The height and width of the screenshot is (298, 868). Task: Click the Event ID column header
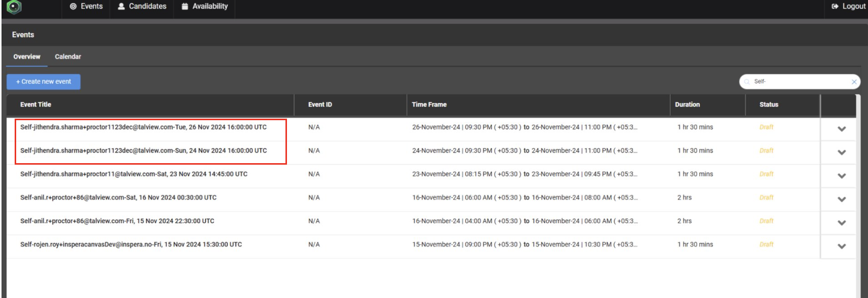tap(320, 105)
